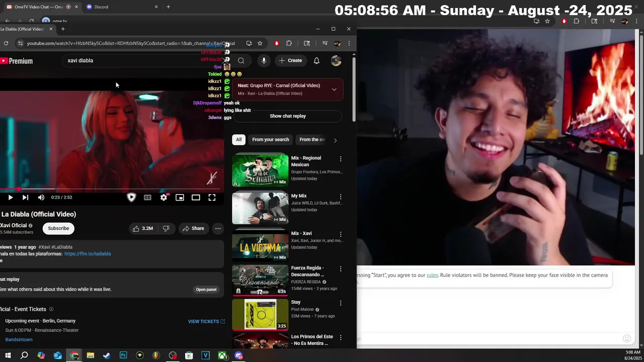644x362 pixels.
Task: Activate YouTube voice search microphone
Action: coord(264,61)
